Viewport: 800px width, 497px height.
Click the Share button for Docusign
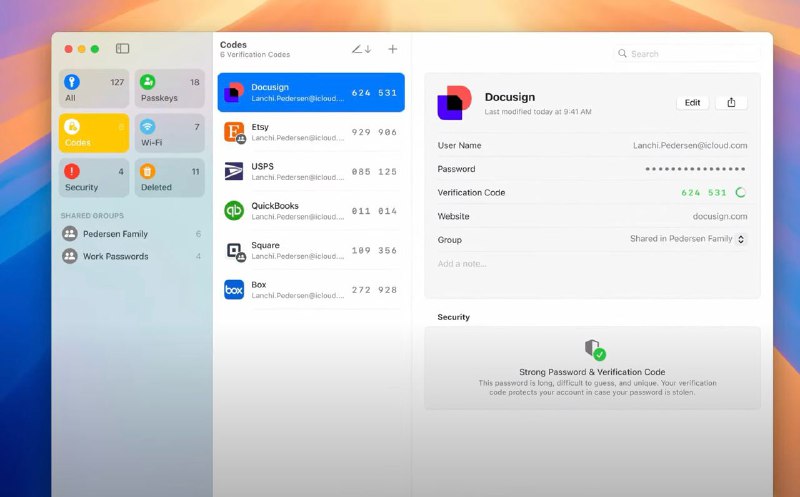731,103
